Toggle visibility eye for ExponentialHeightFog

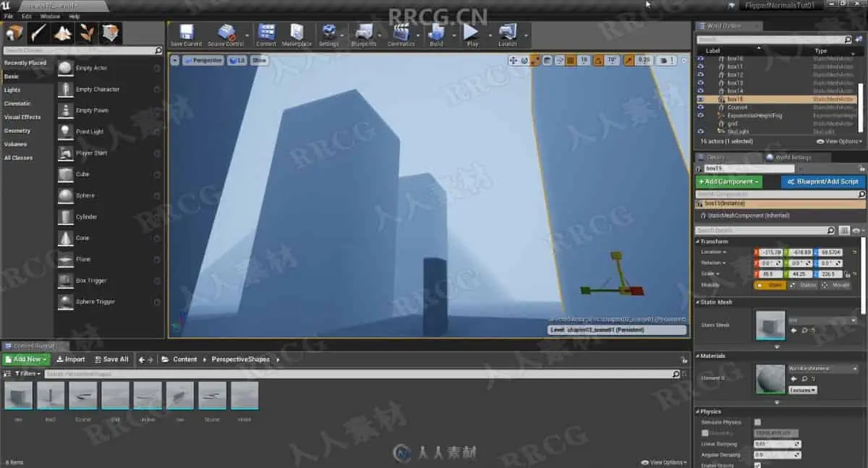tap(700, 115)
